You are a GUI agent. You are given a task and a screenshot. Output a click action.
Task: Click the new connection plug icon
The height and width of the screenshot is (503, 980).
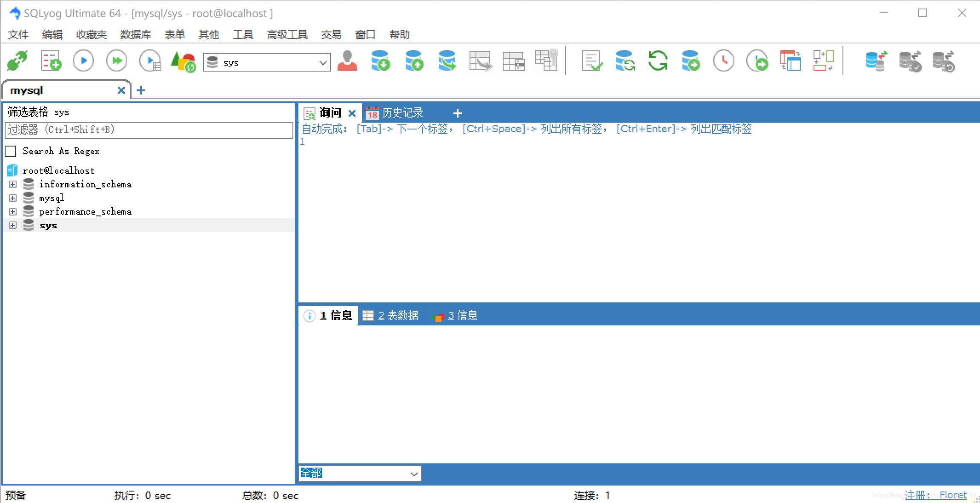(x=17, y=61)
